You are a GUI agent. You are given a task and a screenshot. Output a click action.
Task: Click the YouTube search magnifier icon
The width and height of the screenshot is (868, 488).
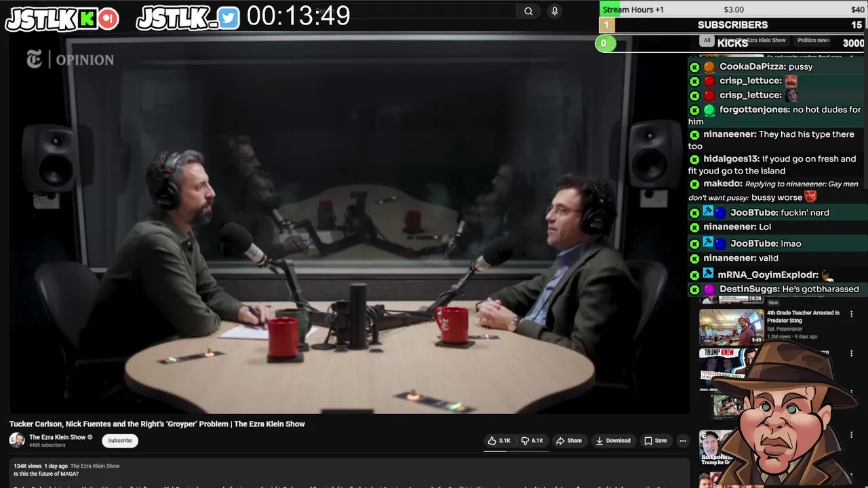point(528,11)
